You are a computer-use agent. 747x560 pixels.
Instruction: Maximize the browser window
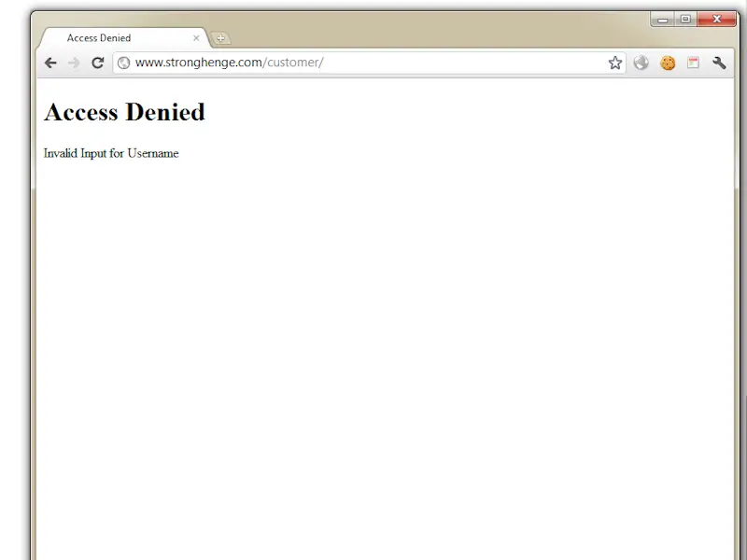click(685, 20)
